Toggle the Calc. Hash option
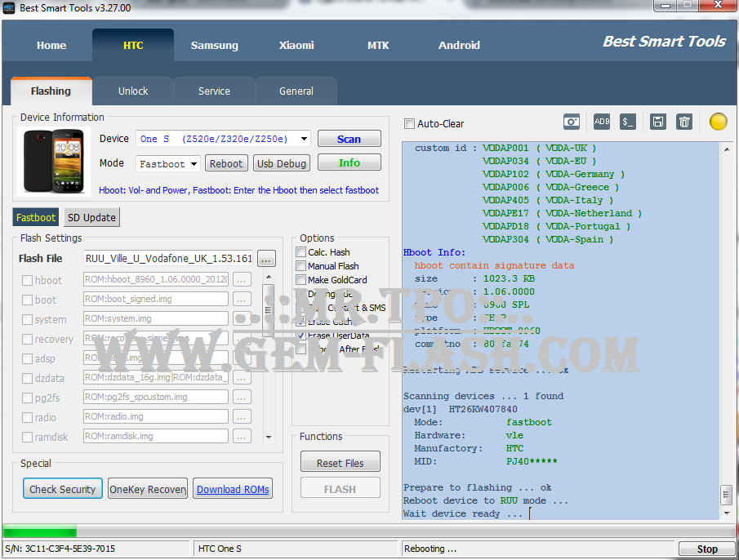The image size is (739, 560). point(300,252)
